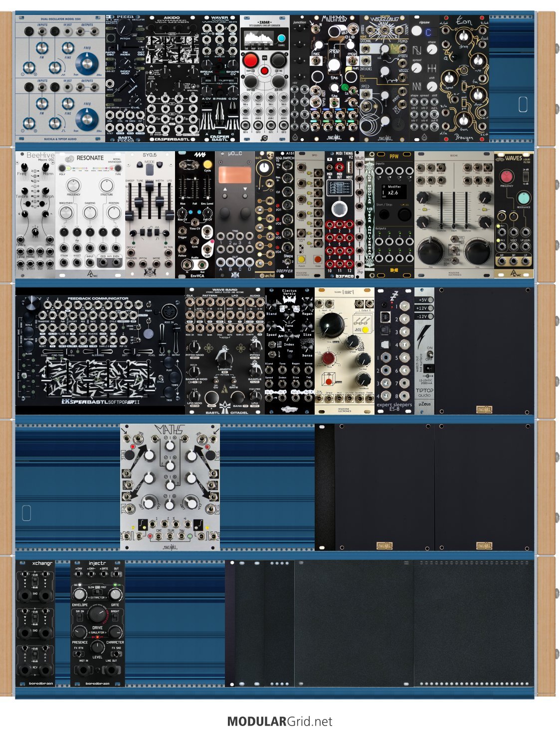The width and height of the screenshot is (560, 732).
Task: Select the Dual Oscillator Model 258t module
Action: tap(60, 79)
